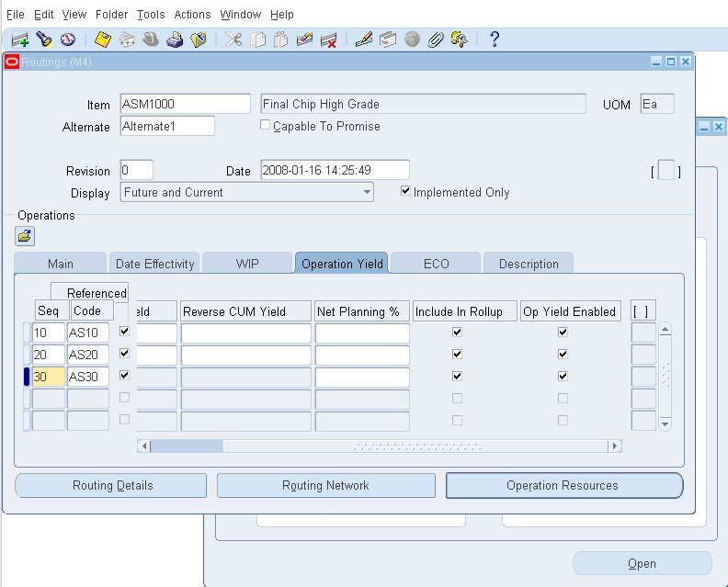Image resolution: width=728 pixels, height=587 pixels.
Task: Click the vertical scrollbar up arrow
Action: 665,329
